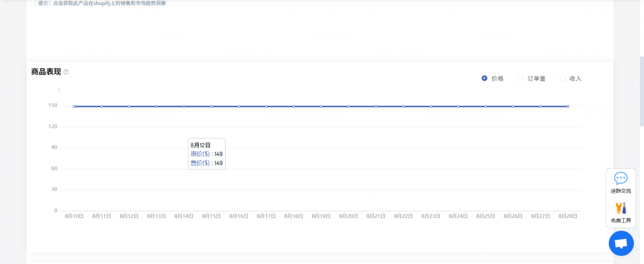Select the 收入 radio option
Image resolution: width=644 pixels, height=264 pixels.
[562, 78]
